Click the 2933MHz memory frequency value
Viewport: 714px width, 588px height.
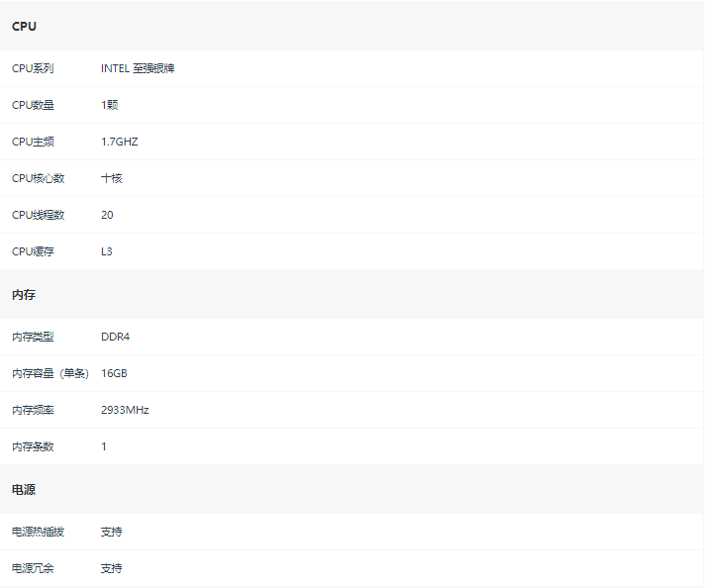click(x=125, y=410)
